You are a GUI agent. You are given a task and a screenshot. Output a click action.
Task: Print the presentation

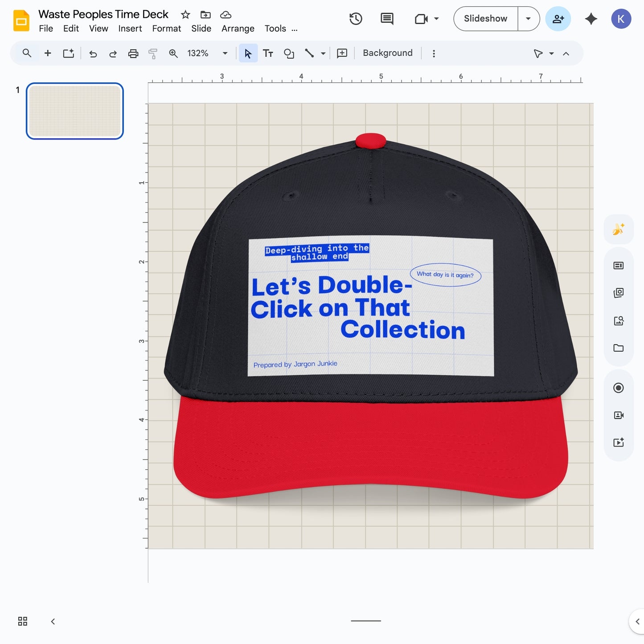click(x=133, y=54)
